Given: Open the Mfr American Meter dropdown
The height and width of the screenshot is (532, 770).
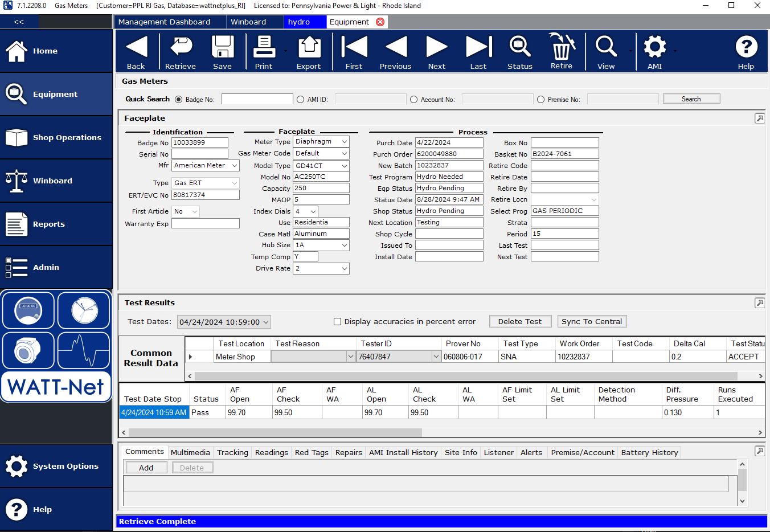Looking at the screenshot, I should [x=235, y=165].
